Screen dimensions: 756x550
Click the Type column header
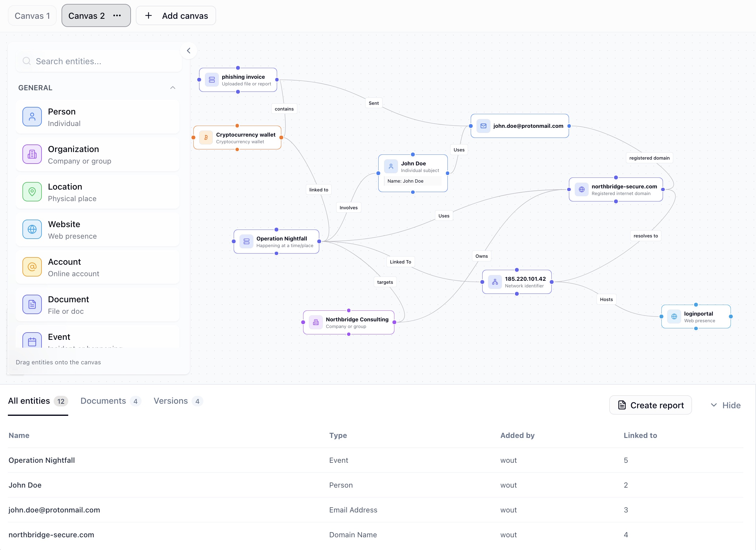click(x=338, y=436)
